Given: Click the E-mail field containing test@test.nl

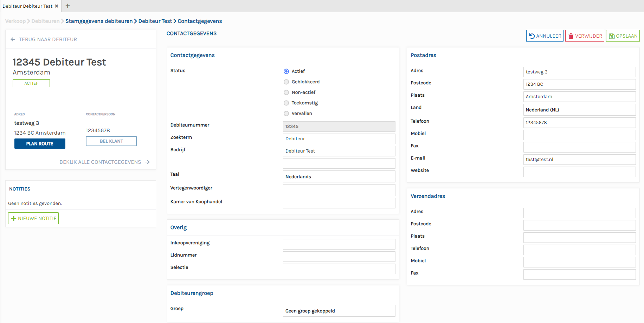Looking at the screenshot, I should (579, 160).
